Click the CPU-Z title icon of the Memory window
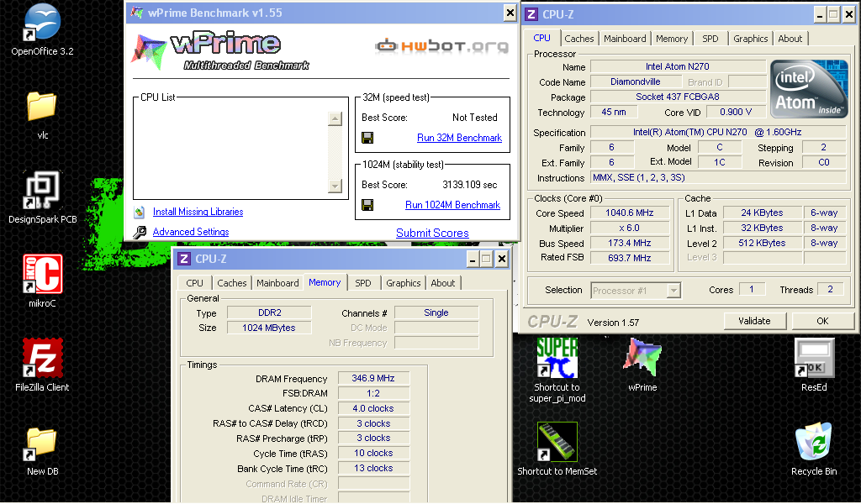Screen dimensions: 861x504 184,259
